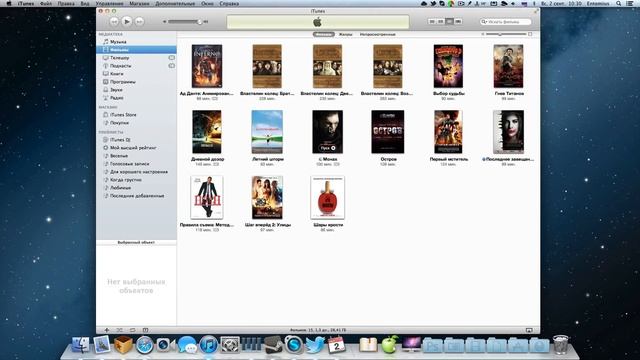
Task: Open the Веселые playlist
Action: click(x=119, y=156)
